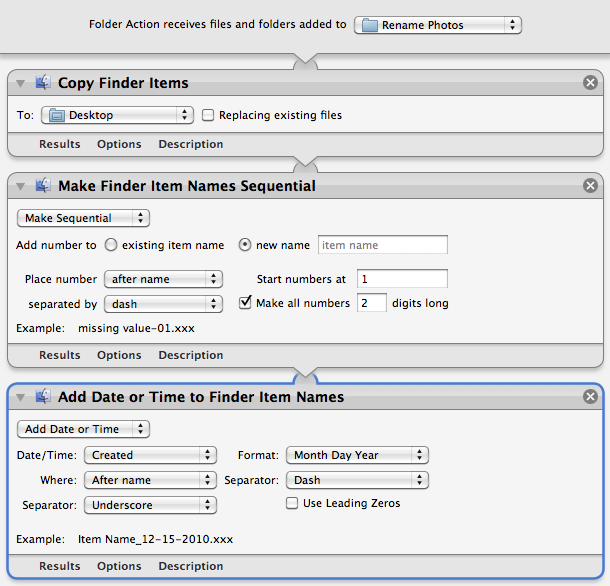The height and width of the screenshot is (586, 610).
Task: Click example text missing value-01.xxx
Action: tap(136, 328)
